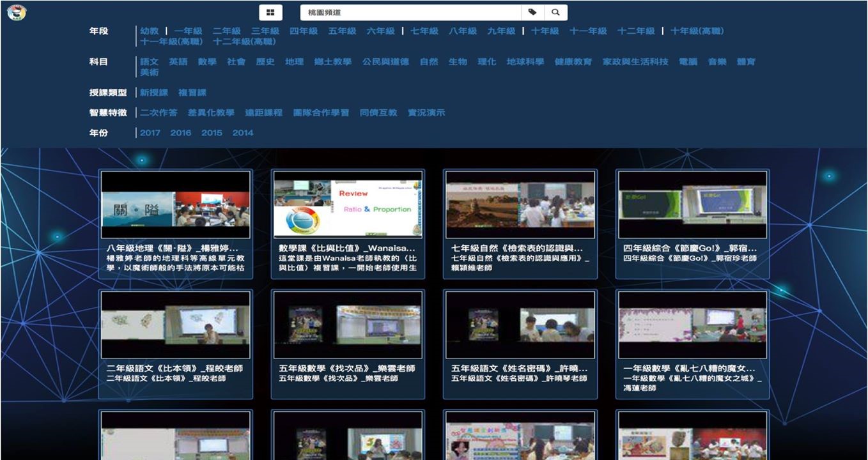
Task: Pick the 團隊合作學習 smart feature
Action: click(321, 112)
